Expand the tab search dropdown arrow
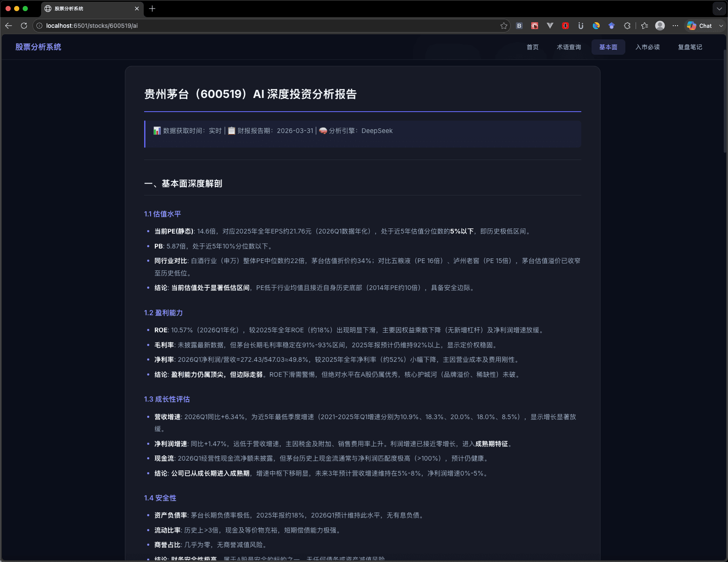728x562 pixels. coord(719,9)
